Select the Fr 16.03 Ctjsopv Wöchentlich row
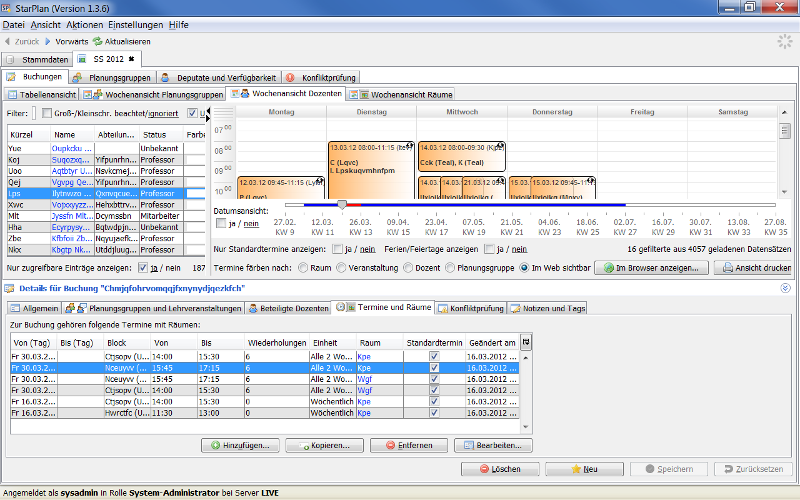This screenshot has width=800, height=500. point(265,402)
